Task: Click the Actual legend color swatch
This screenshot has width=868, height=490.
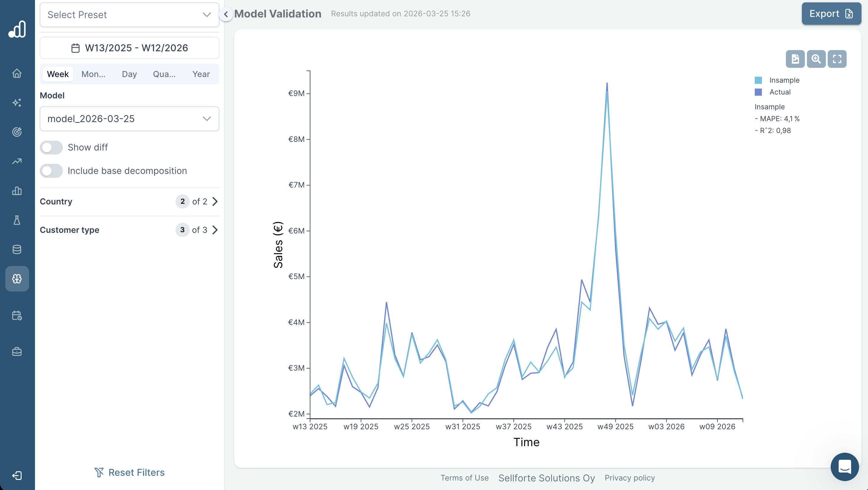Action: click(x=758, y=92)
